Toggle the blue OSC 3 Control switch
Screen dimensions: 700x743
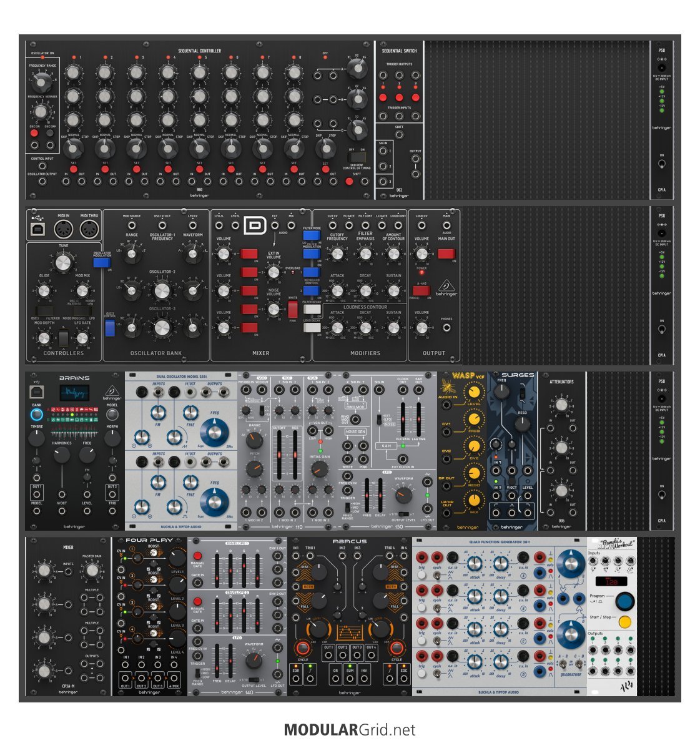pyautogui.click(x=109, y=328)
